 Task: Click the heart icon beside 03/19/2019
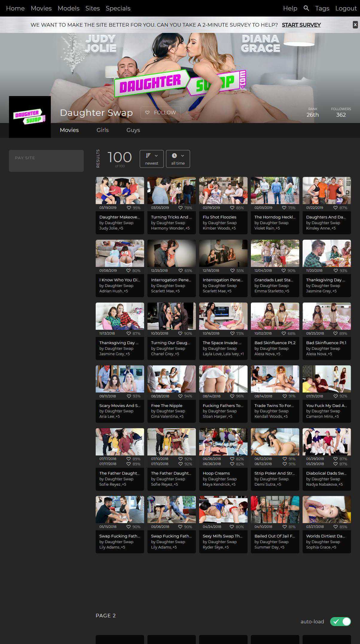click(129, 208)
